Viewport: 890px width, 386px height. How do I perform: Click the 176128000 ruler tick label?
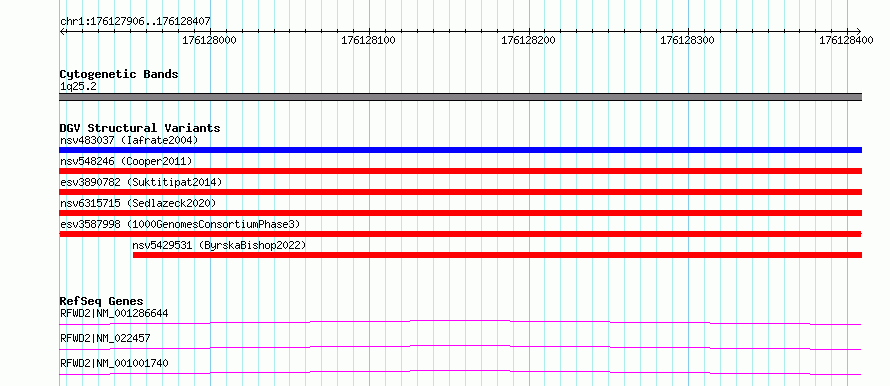click(209, 40)
